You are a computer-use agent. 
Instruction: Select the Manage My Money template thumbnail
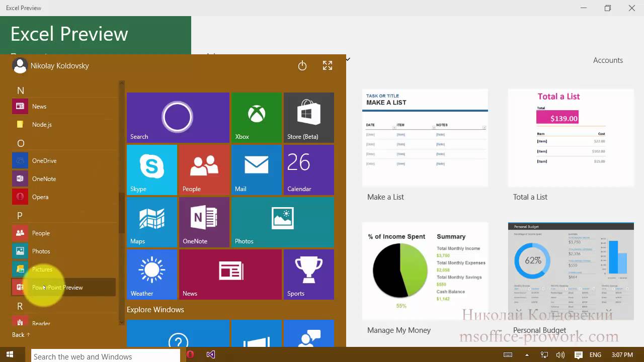point(425,271)
